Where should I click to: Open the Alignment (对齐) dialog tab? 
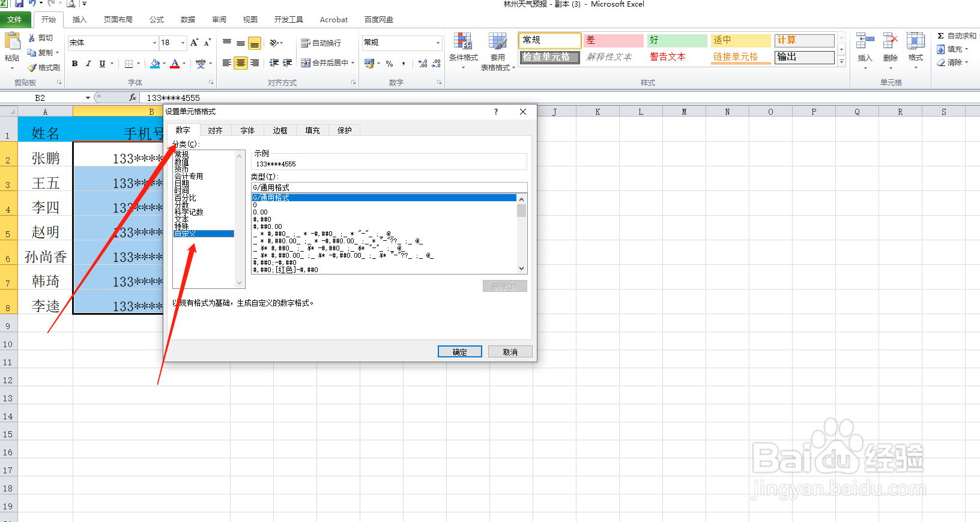[215, 130]
